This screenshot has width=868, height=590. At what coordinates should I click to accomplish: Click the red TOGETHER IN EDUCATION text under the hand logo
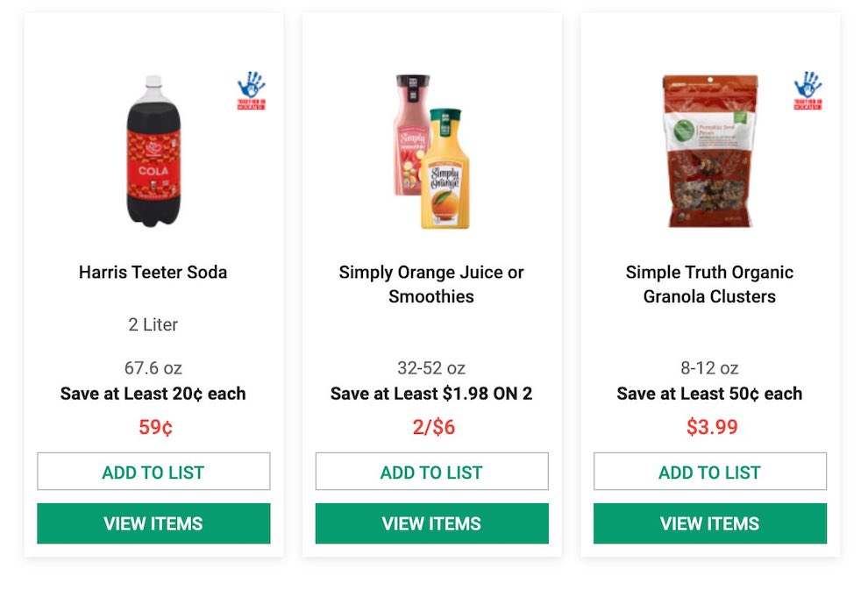252,103
